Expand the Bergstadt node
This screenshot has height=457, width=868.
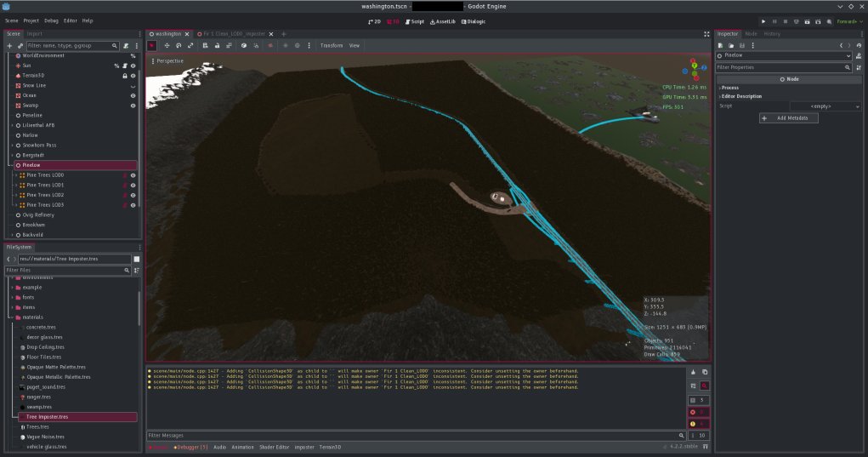[x=12, y=155]
